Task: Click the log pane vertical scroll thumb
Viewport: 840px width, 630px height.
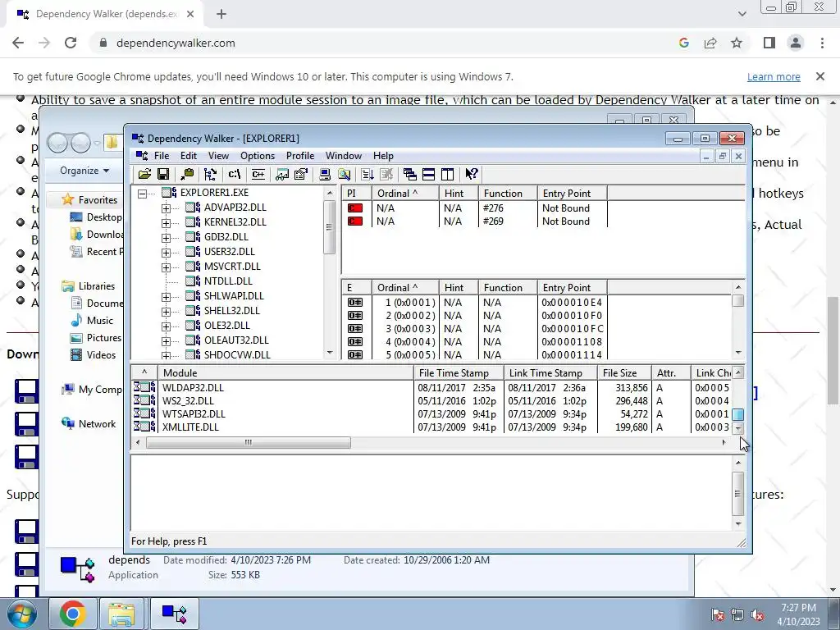Action: tap(738, 493)
